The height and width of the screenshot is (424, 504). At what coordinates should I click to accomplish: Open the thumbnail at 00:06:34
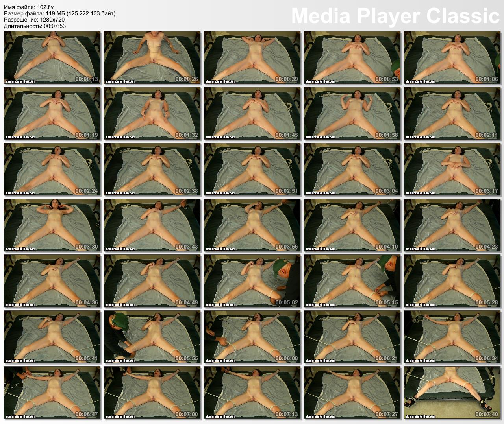(452, 337)
